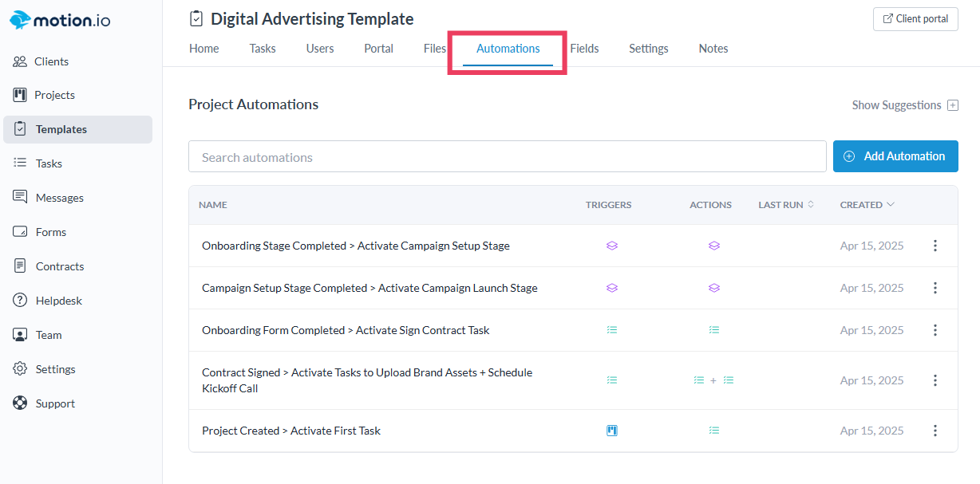Viewport: 980px width, 484px height.
Task: Open Support from the sidebar
Action: click(55, 403)
